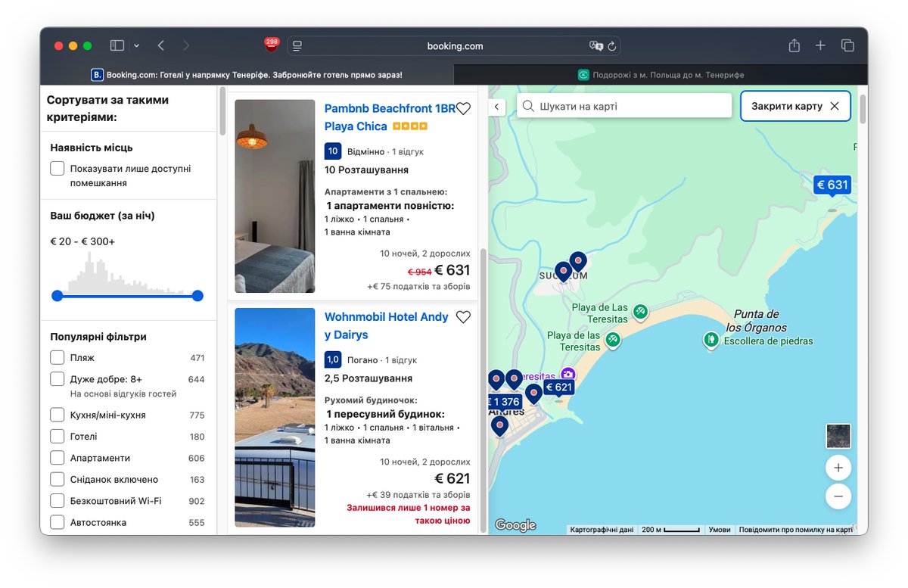Image resolution: width=908 pixels, height=588 pixels.
Task: Check the Кухня/міні-кухня filter
Action: pos(57,415)
